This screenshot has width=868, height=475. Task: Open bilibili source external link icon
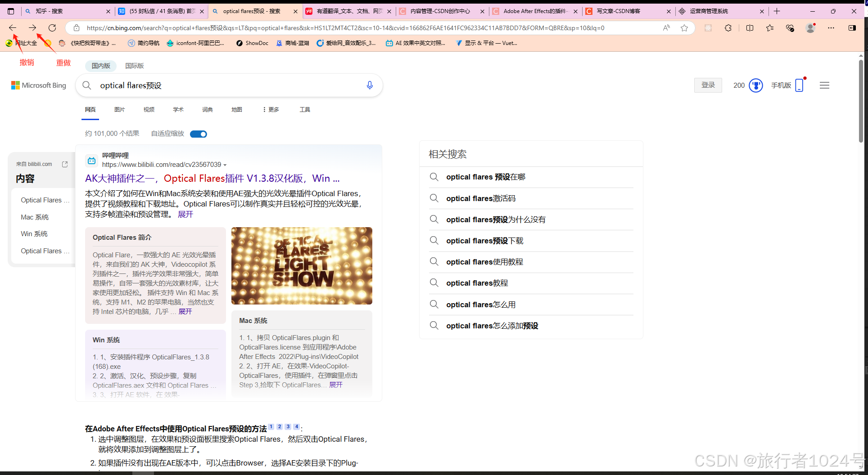65,164
